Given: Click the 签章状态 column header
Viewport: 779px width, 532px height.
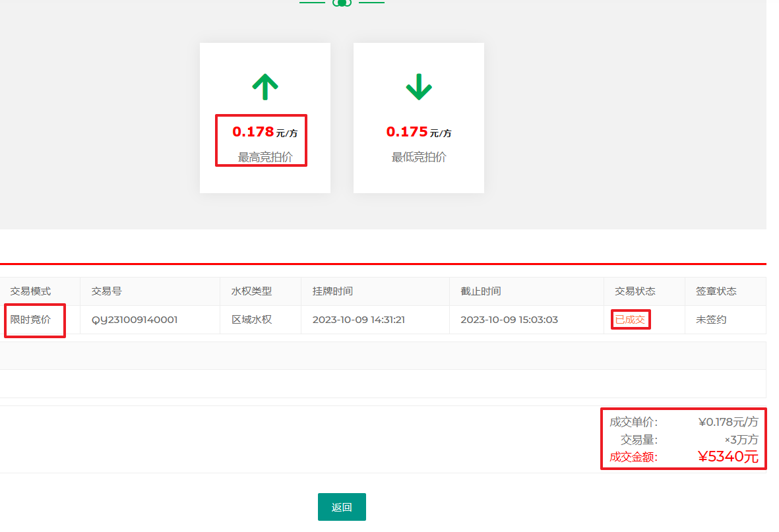Looking at the screenshot, I should [716, 291].
